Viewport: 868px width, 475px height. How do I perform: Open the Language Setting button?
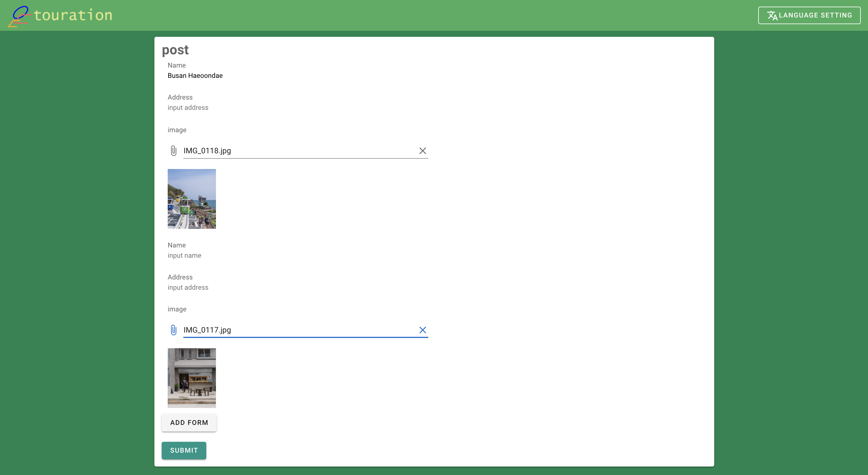[x=809, y=15]
